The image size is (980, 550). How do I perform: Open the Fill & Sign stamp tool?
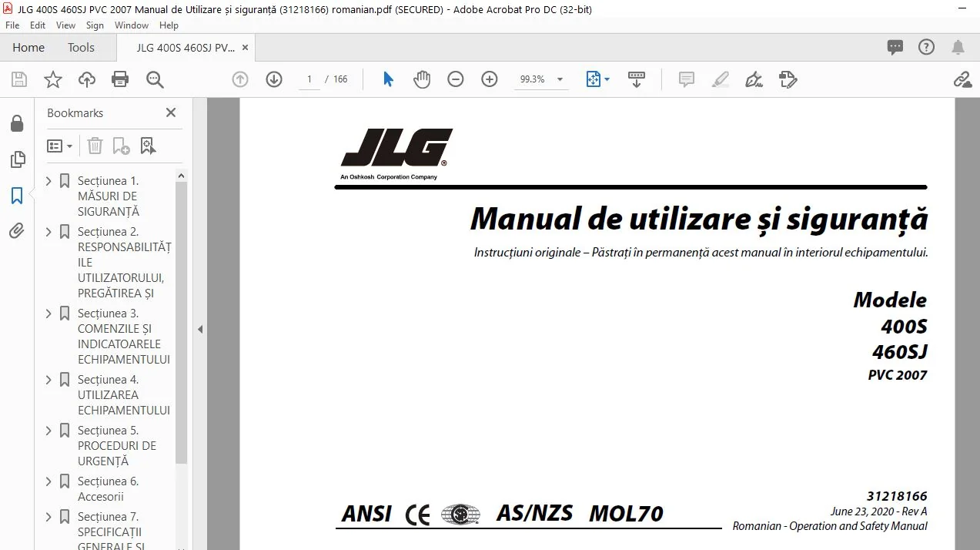[x=788, y=79]
